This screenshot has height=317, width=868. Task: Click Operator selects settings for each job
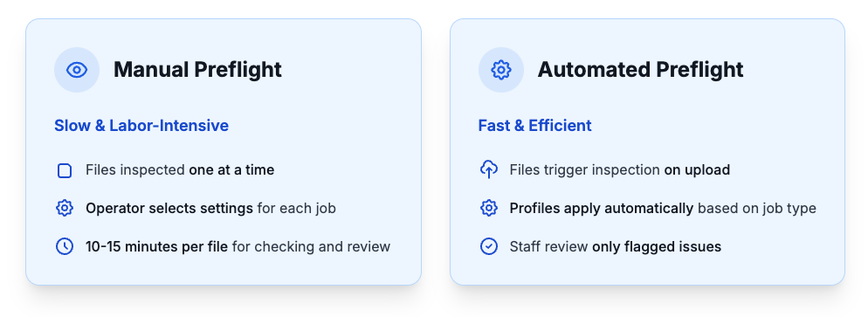tap(211, 209)
